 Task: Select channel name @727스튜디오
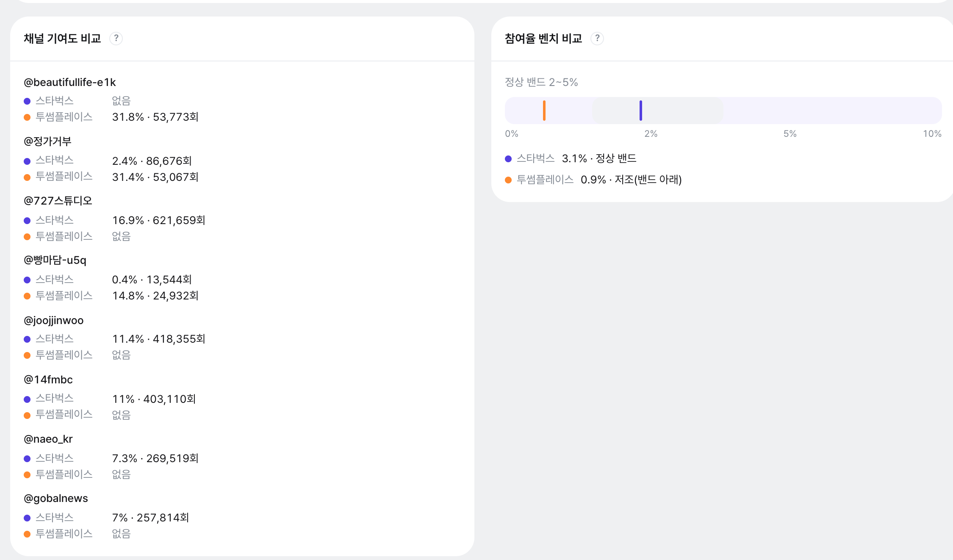click(x=58, y=201)
